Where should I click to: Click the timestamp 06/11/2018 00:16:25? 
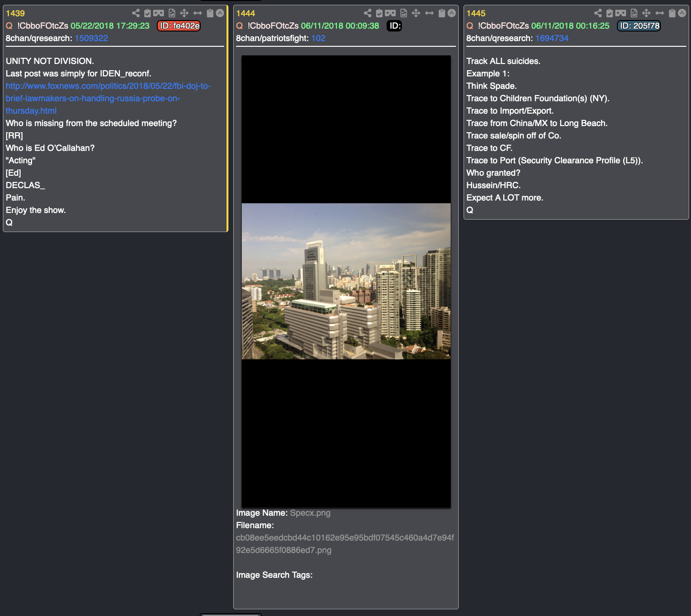(570, 26)
